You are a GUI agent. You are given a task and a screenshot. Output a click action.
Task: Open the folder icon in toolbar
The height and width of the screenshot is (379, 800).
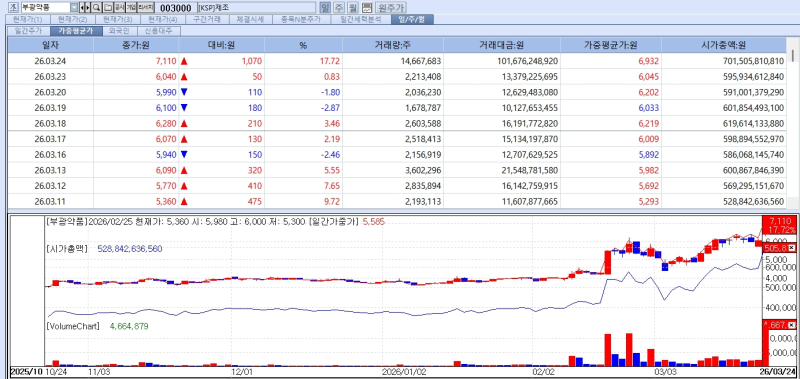(x=107, y=8)
